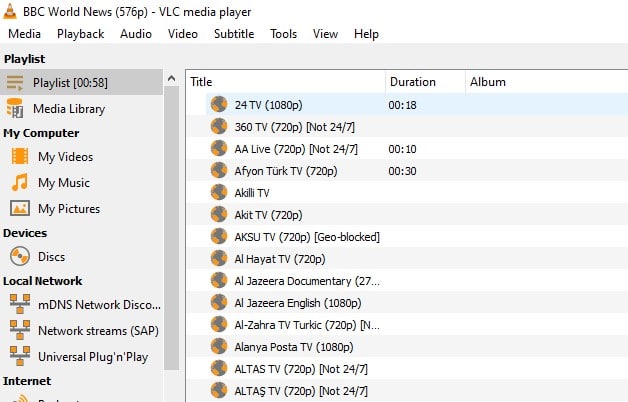Click the Playlist icon in sidebar
This screenshot has height=402, width=628.
coord(15,83)
